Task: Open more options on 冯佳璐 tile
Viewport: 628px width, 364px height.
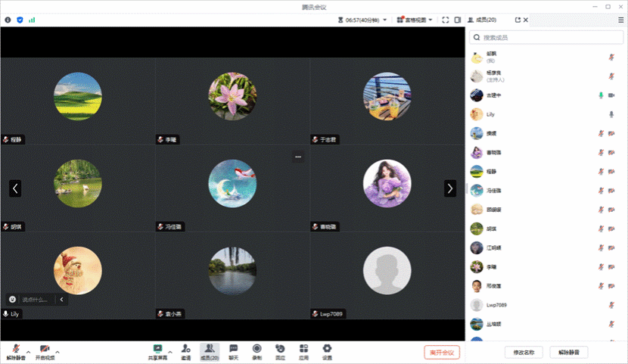Action: 298,157
